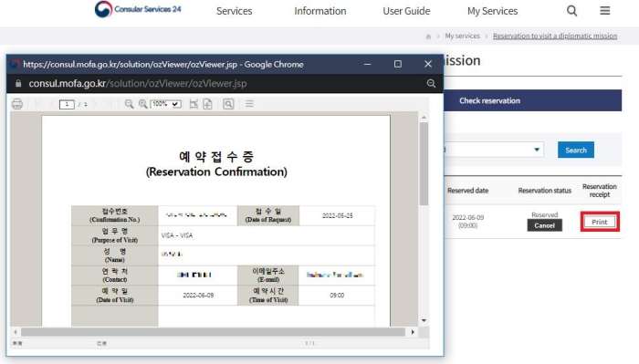639x364 pixels.
Task: Click the viewer vertical scrollbar thumb
Action: [x=424, y=163]
